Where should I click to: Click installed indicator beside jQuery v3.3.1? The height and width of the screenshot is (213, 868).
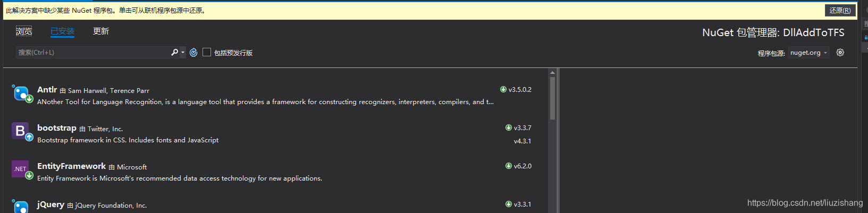pyautogui.click(x=508, y=204)
